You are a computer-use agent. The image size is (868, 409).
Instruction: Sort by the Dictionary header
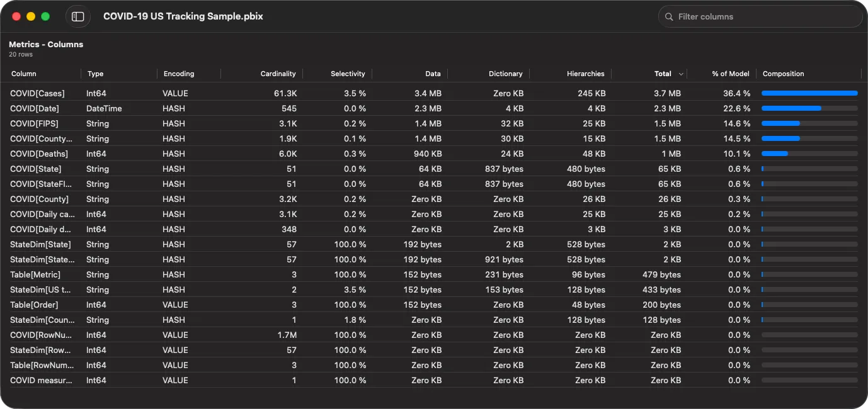[505, 74]
